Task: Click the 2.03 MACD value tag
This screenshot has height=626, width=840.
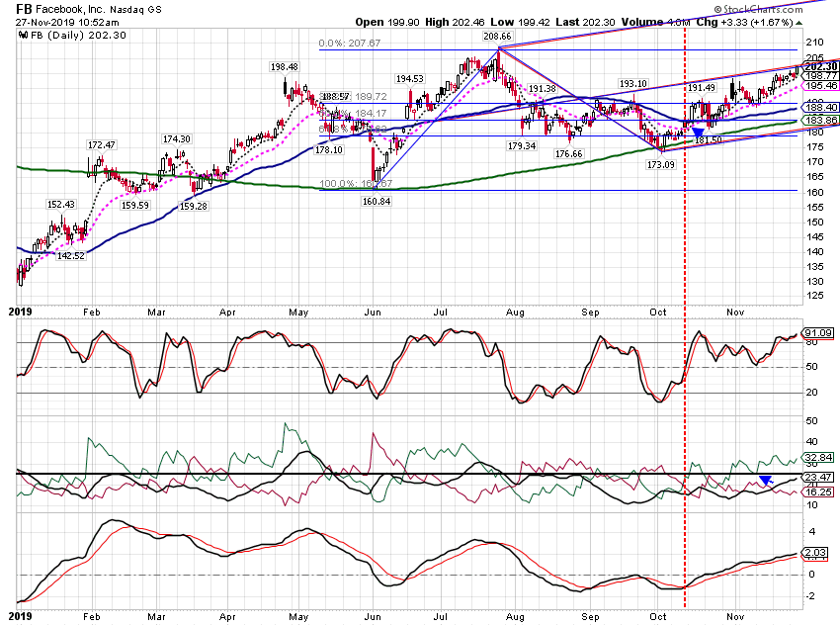Action: click(815, 552)
